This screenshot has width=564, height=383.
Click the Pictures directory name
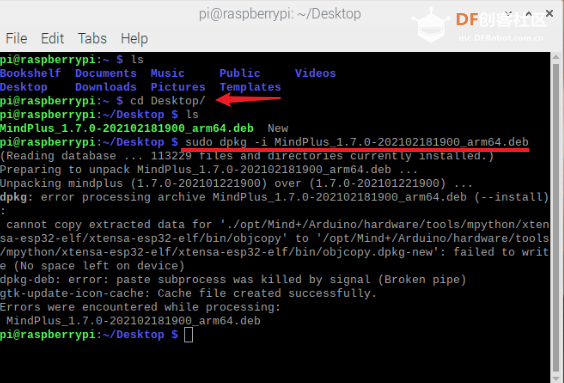[x=178, y=87]
